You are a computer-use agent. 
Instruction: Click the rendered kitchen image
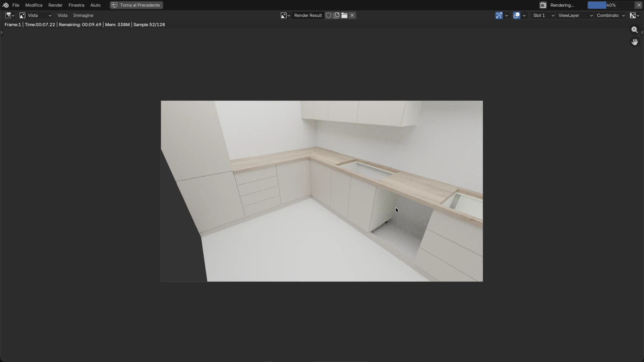tap(322, 191)
